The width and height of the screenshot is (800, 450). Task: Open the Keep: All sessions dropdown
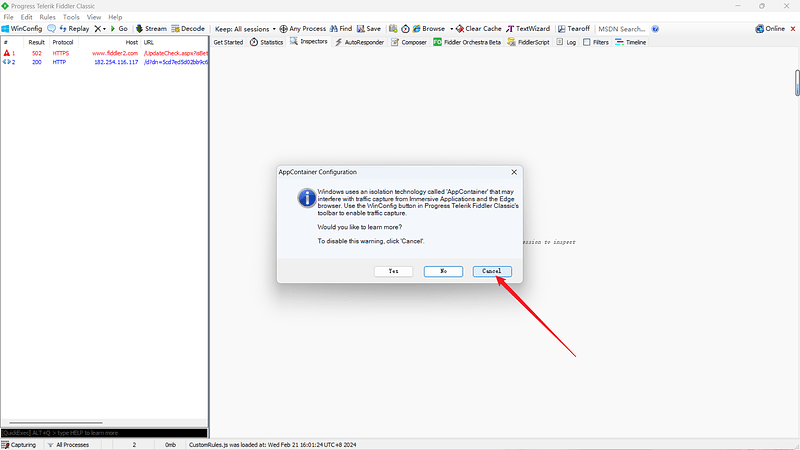coord(245,29)
